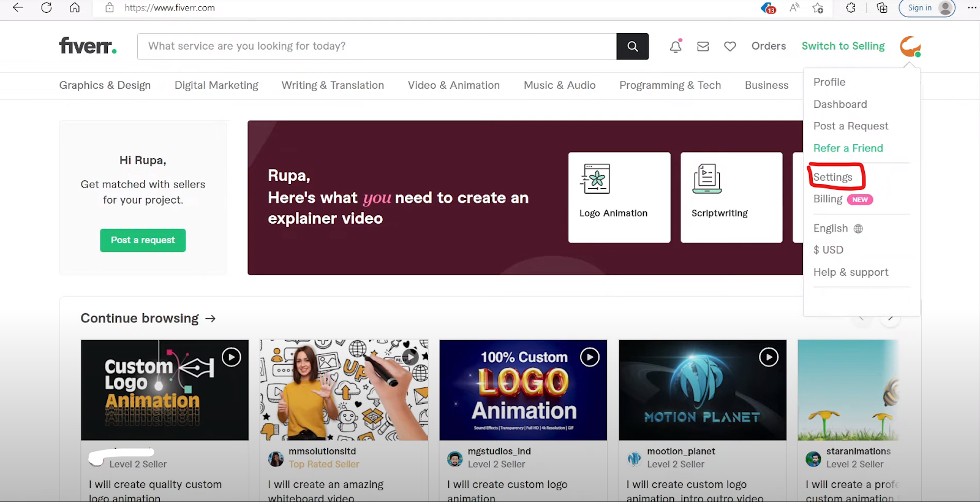Change currency from $ USD option
The height and width of the screenshot is (502, 980).
pos(828,250)
